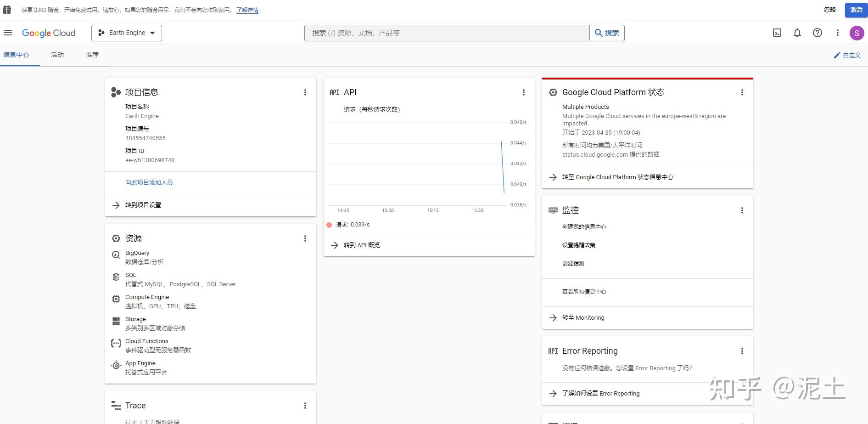Click the Cloud Functions resource icon
Viewport: 868px width, 424px height.
coord(116,343)
